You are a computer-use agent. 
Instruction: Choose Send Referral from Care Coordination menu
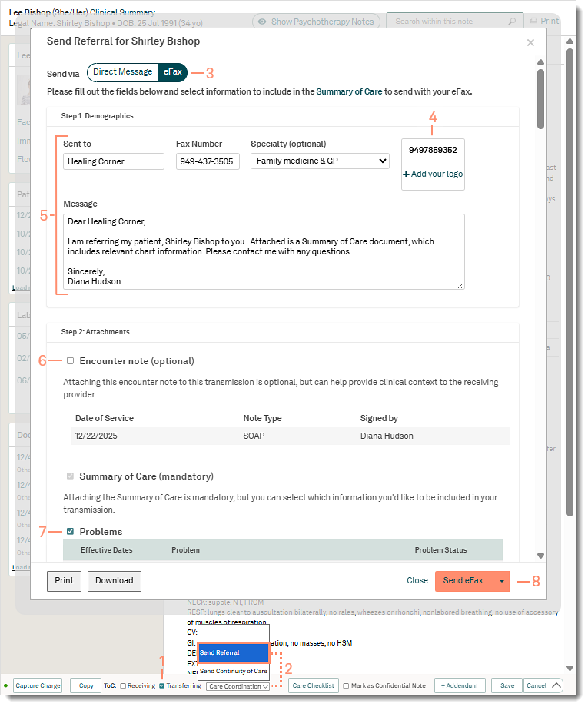(x=234, y=653)
